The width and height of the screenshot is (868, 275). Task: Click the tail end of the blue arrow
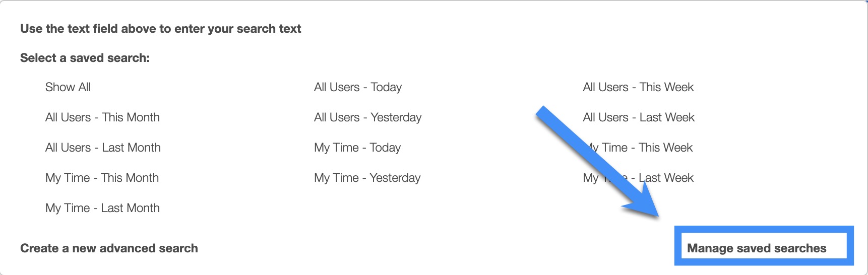pos(542,113)
